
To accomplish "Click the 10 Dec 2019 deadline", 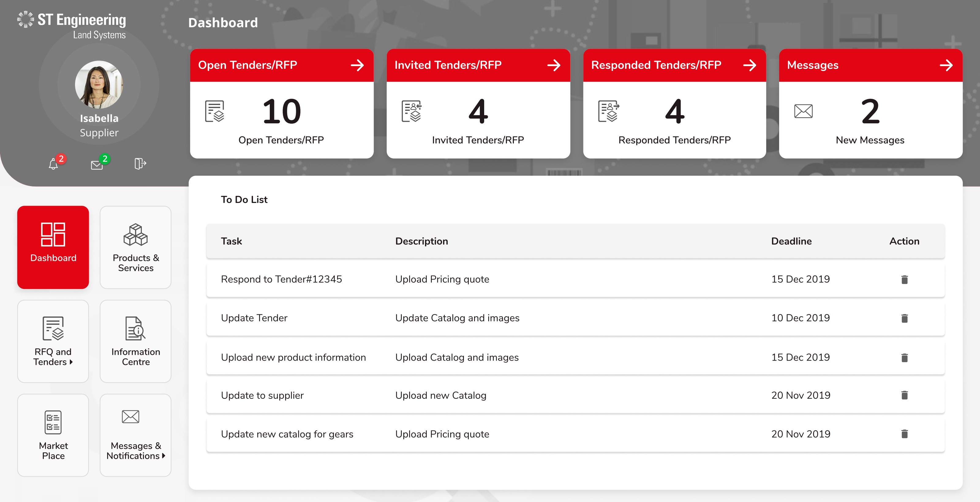I will coord(801,318).
